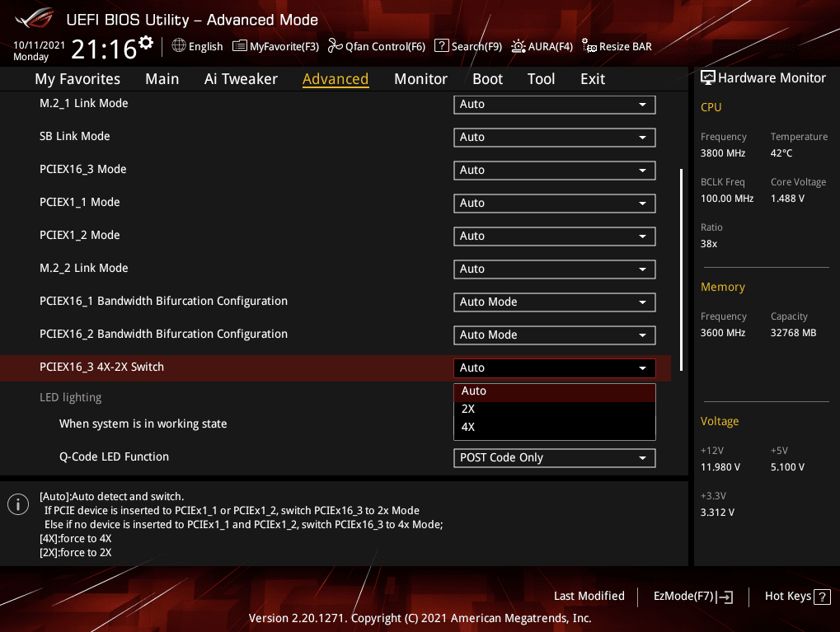Click the PCIEX1_1 Mode label
Image resolution: width=840 pixels, height=632 pixels.
pyautogui.click(x=79, y=202)
